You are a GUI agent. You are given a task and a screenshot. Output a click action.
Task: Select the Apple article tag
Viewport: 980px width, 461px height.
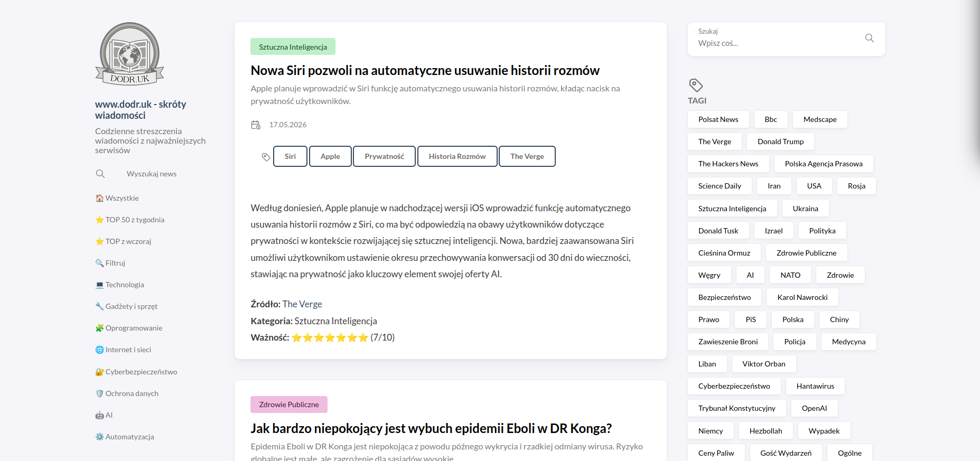click(x=330, y=156)
